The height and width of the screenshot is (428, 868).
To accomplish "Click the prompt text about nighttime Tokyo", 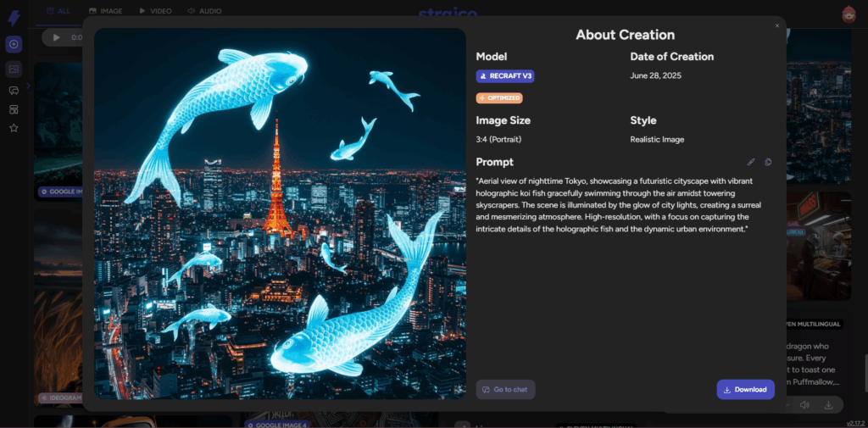I will pyautogui.click(x=617, y=205).
